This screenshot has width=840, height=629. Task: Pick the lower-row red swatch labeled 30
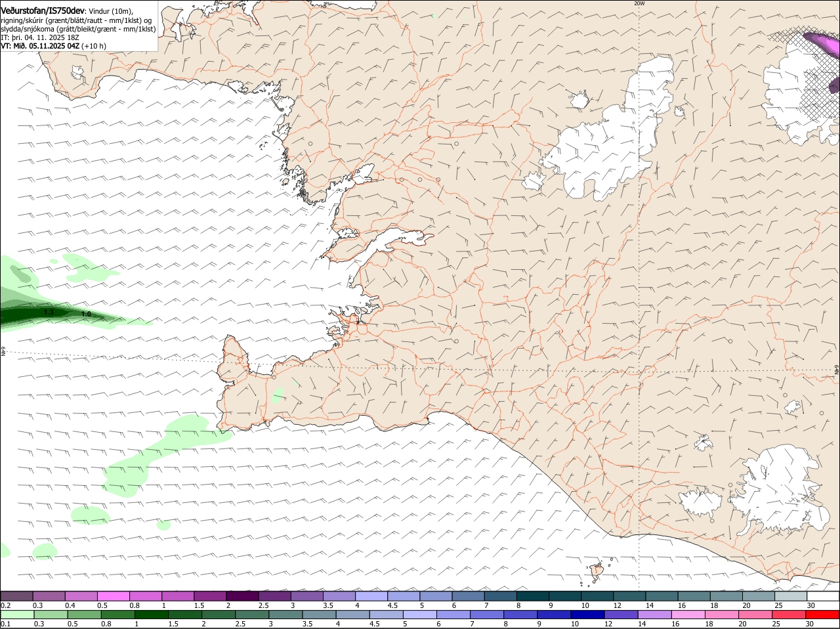click(822, 615)
